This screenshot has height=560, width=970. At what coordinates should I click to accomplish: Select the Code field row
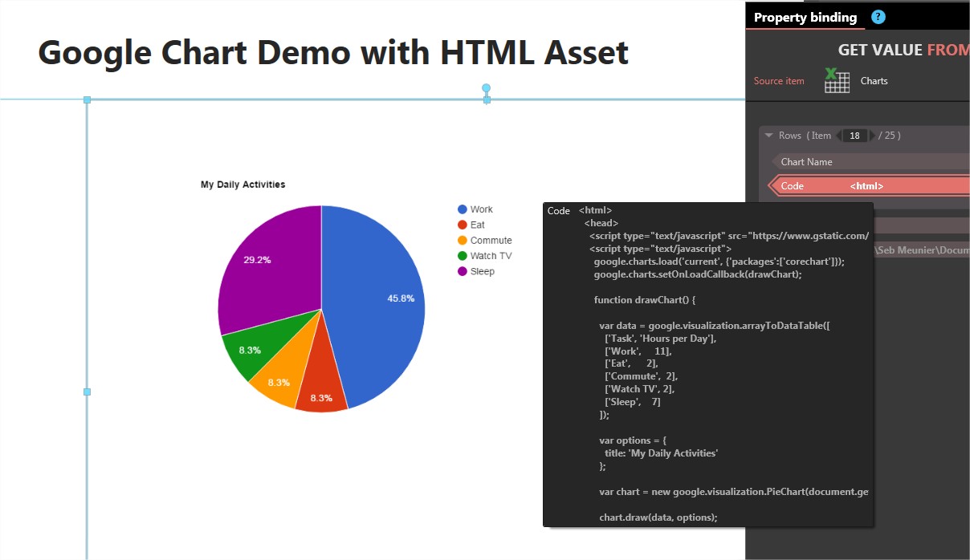[870, 185]
